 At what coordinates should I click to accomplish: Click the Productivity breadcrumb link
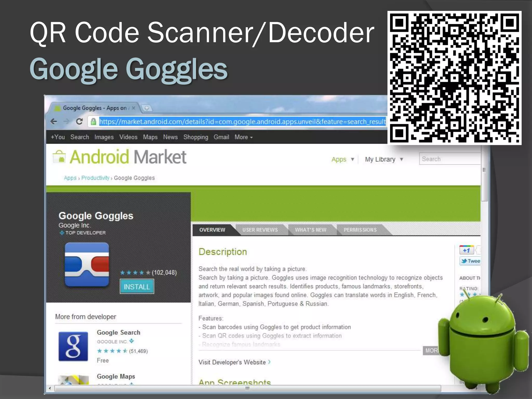[95, 178]
